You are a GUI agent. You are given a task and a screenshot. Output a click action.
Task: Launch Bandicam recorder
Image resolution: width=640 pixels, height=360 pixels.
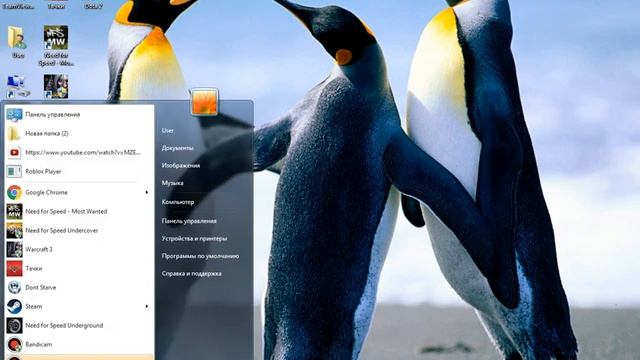click(x=79, y=344)
